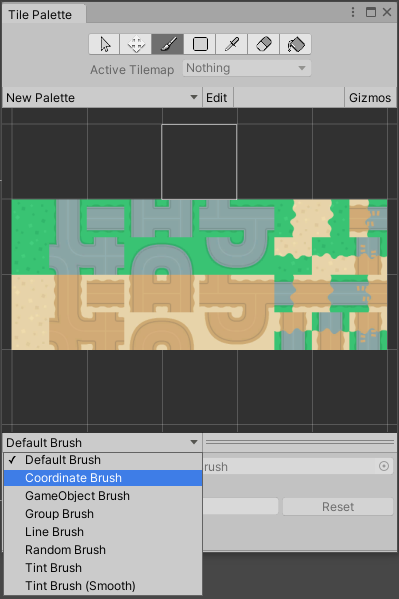Activate the Paintbrush tool

point(168,44)
